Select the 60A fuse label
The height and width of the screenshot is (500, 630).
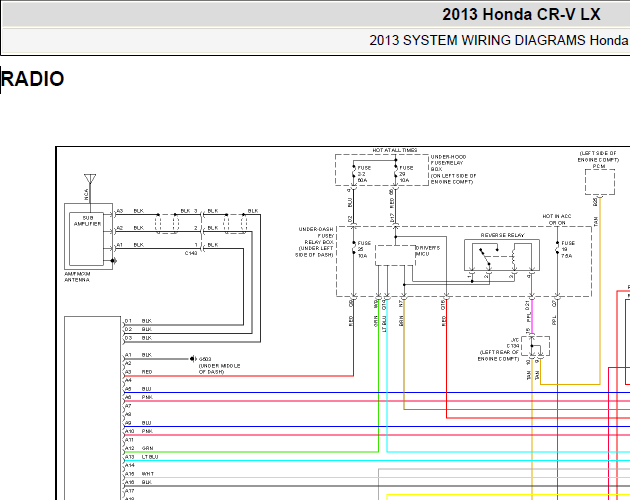[x=362, y=180]
